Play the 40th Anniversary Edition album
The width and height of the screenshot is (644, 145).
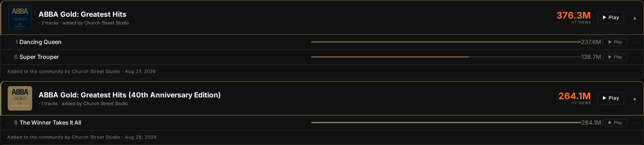[x=610, y=98]
